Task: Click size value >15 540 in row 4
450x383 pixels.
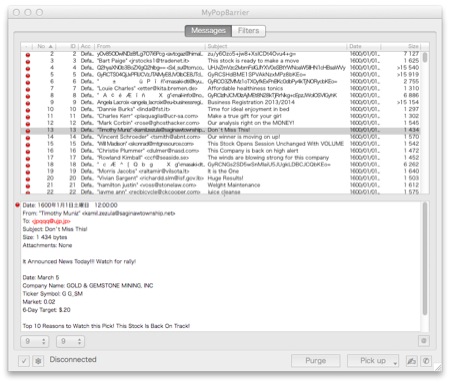Action: (x=408, y=68)
